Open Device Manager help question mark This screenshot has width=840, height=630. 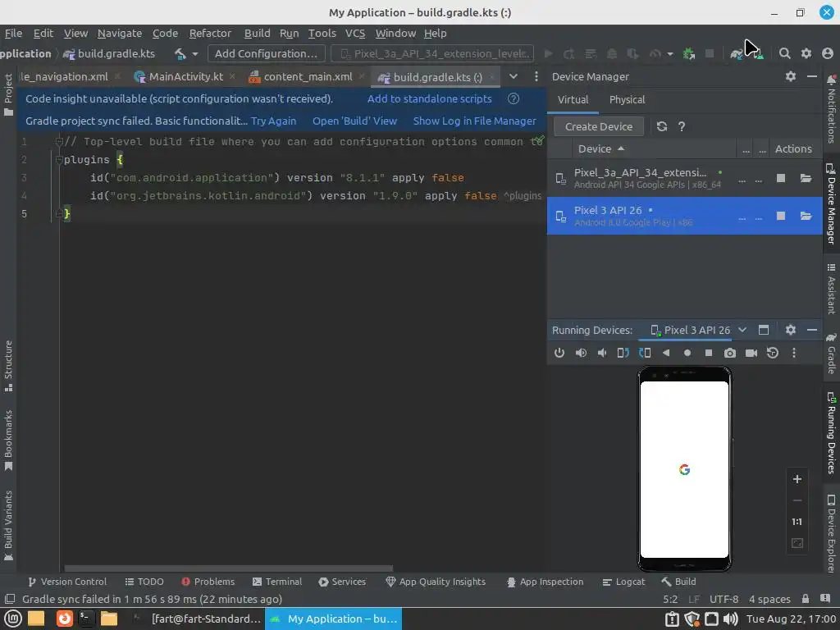682,126
